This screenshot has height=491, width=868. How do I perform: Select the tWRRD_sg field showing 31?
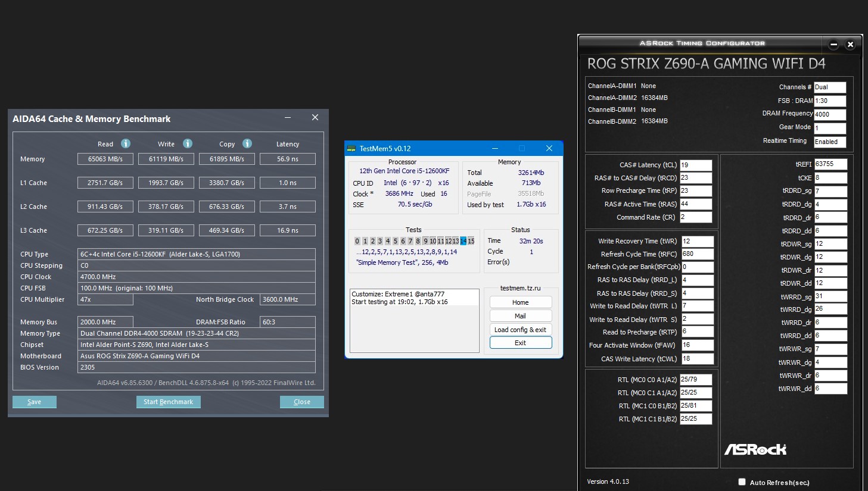click(x=831, y=296)
